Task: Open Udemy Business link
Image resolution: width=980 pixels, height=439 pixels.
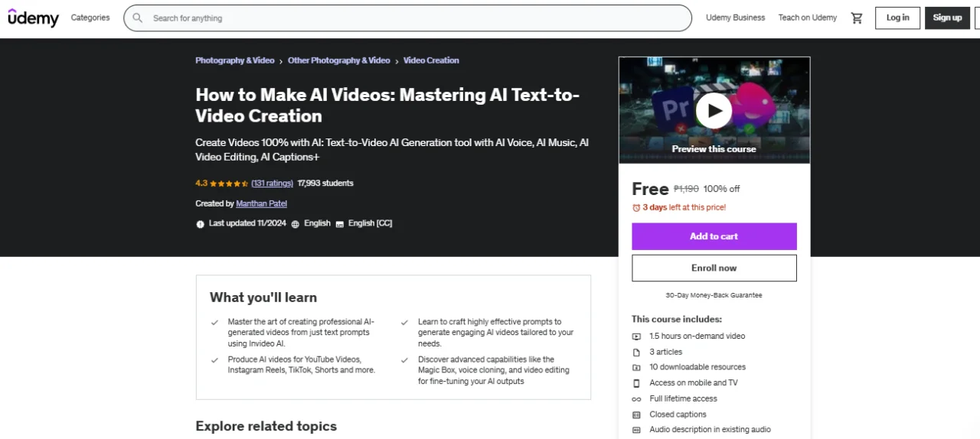Action: click(x=735, y=18)
